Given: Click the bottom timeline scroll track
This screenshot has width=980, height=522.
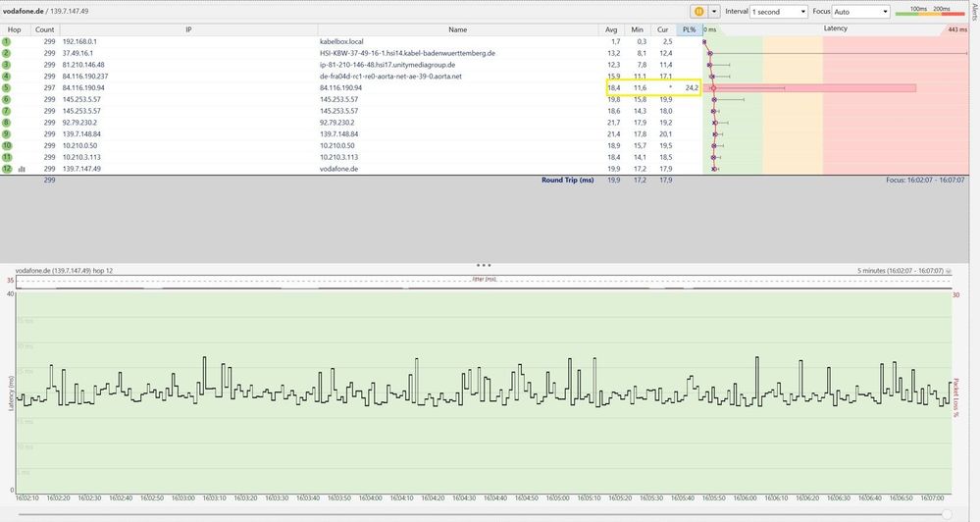Looking at the screenshot, I should tap(480, 514).
